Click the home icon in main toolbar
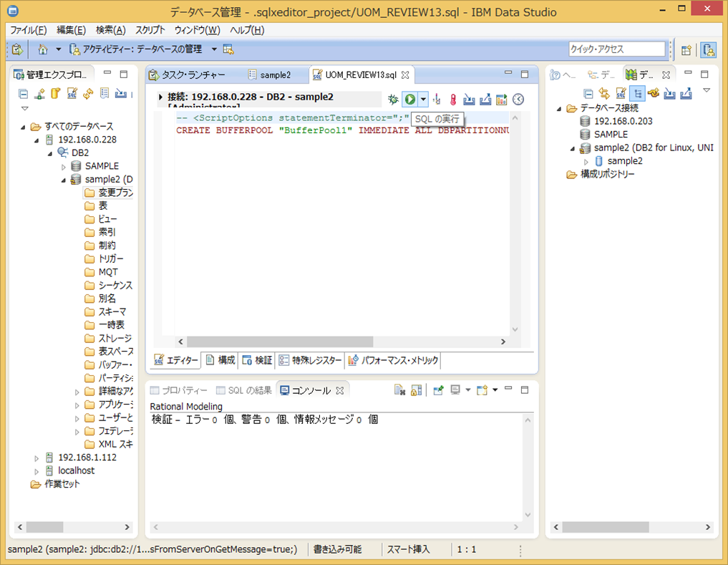This screenshot has width=728, height=565. coord(43,49)
